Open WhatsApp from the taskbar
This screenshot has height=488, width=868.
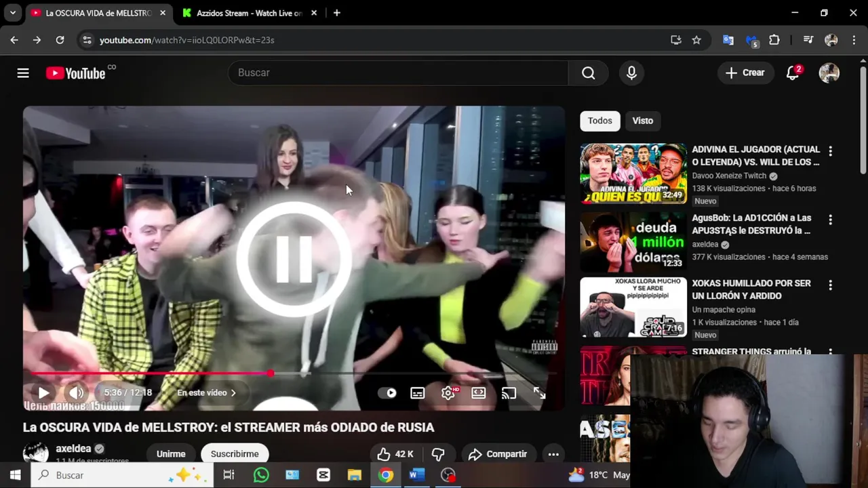[x=261, y=475]
